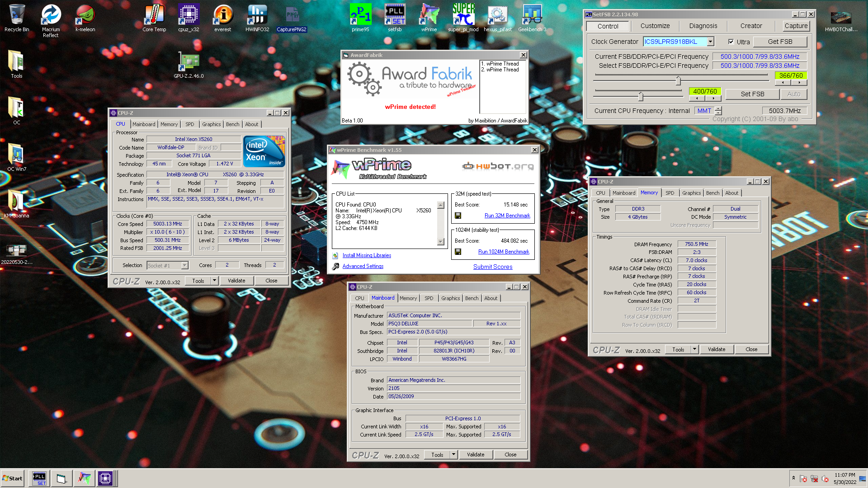Click Select FSB frequency field in SetFSB
Screen dimensions: 868x488
759,66
